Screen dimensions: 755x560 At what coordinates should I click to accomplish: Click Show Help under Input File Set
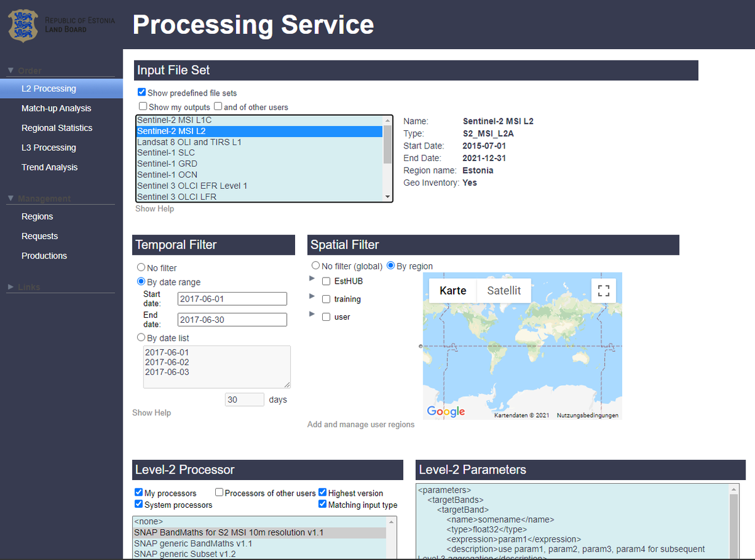155,208
